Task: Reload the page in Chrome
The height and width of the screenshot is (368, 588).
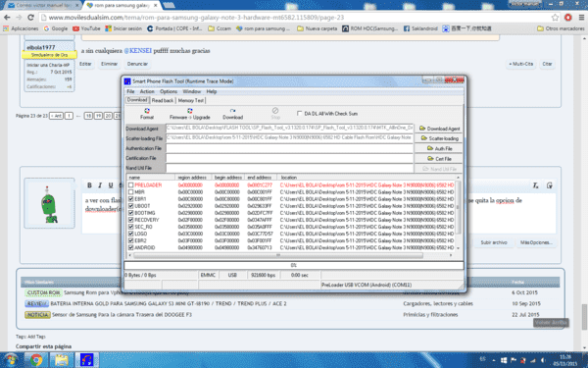Action: coord(30,18)
